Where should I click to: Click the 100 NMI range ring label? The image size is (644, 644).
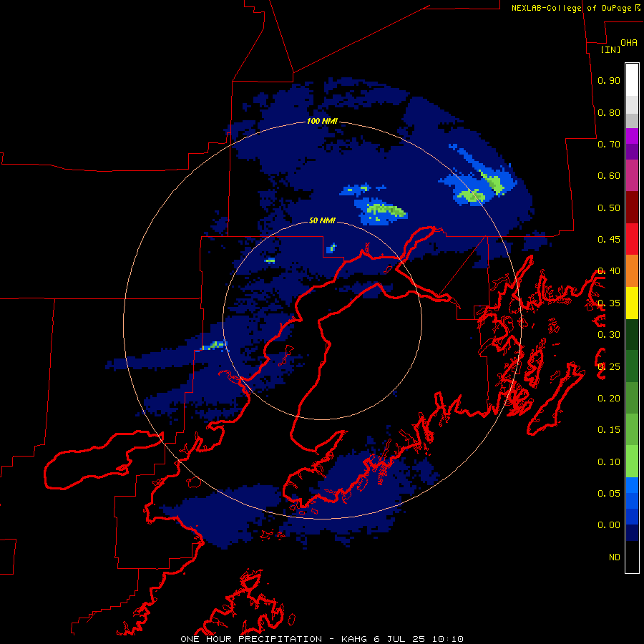(322, 121)
